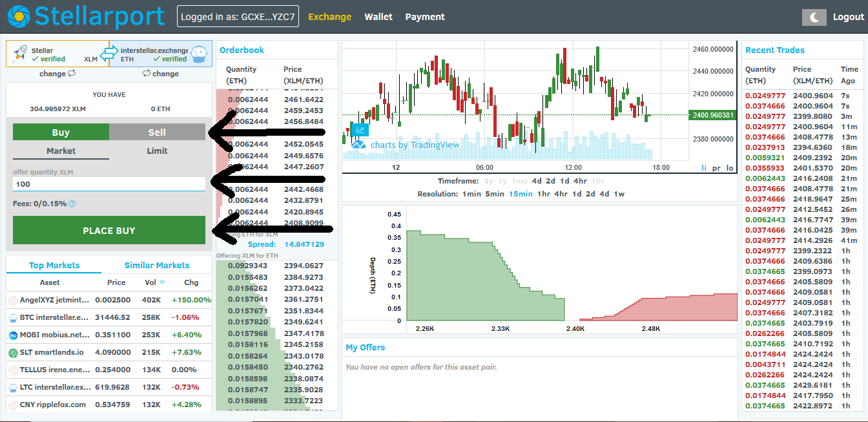This screenshot has height=422, width=868.
Task: Sort top markets by Chg column
Action: [x=191, y=282]
